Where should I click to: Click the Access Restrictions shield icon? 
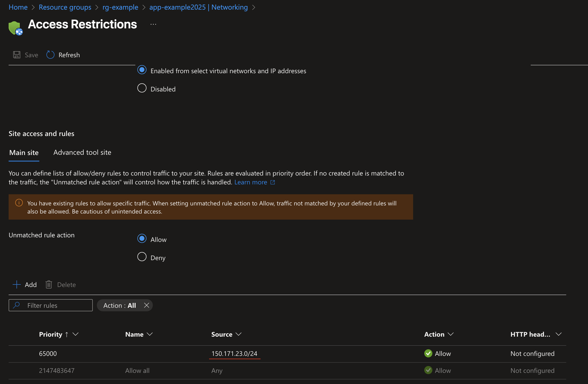[15, 28]
